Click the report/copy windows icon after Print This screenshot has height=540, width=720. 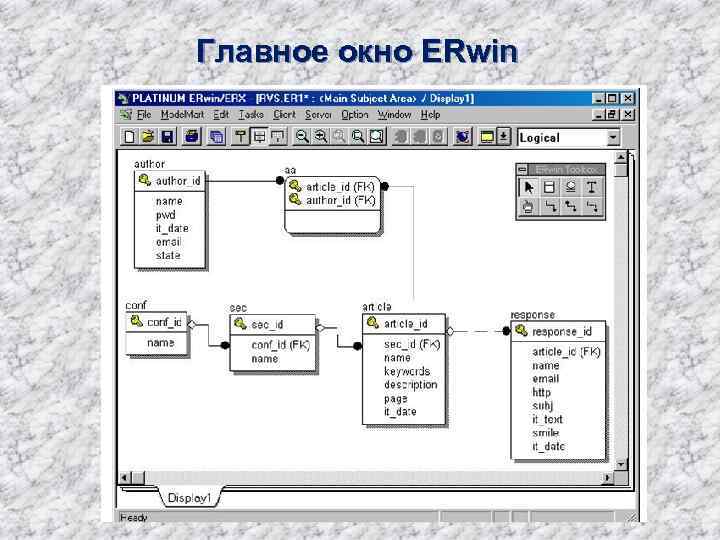(216, 137)
